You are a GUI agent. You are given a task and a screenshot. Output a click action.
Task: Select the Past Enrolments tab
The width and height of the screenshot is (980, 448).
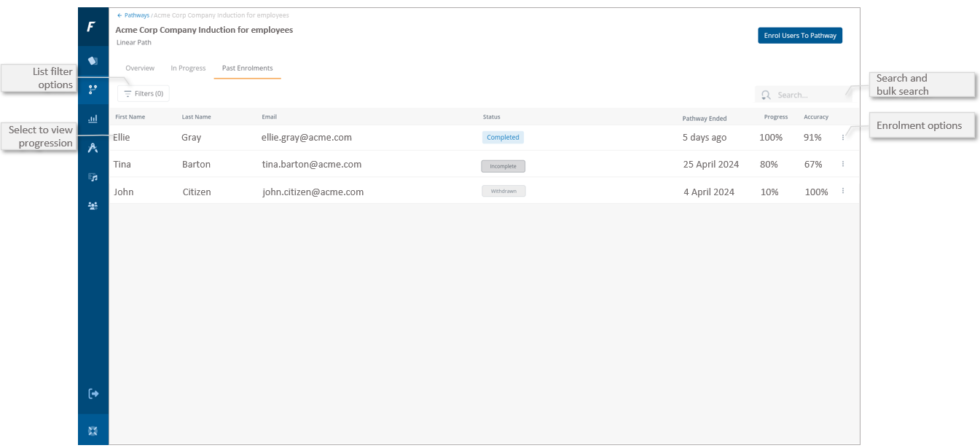pyautogui.click(x=247, y=68)
